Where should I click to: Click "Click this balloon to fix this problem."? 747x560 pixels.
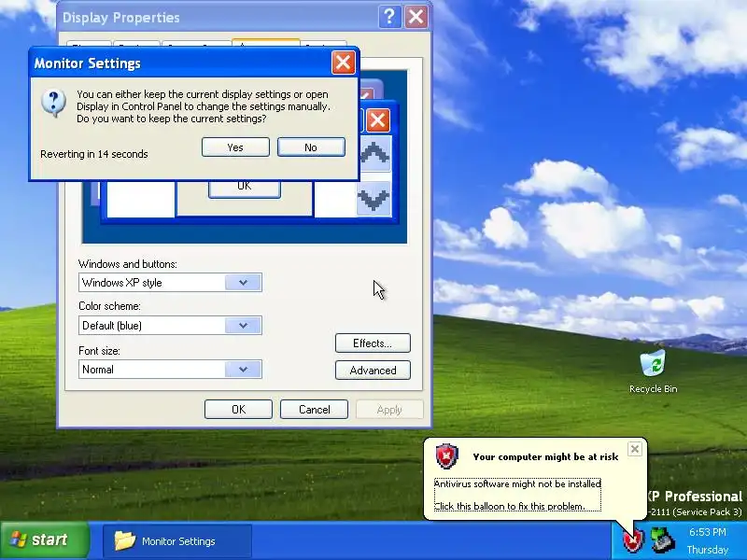pos(509,506)
